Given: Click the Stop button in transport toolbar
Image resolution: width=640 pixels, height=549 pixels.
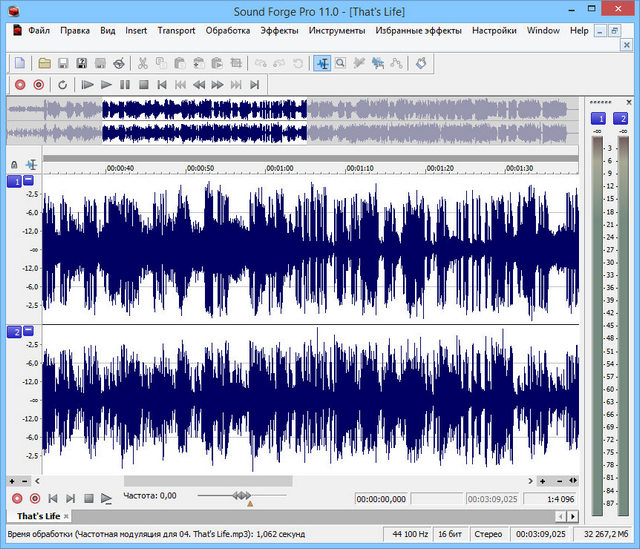Looking at the screenshot, I should tap(144, 85).
